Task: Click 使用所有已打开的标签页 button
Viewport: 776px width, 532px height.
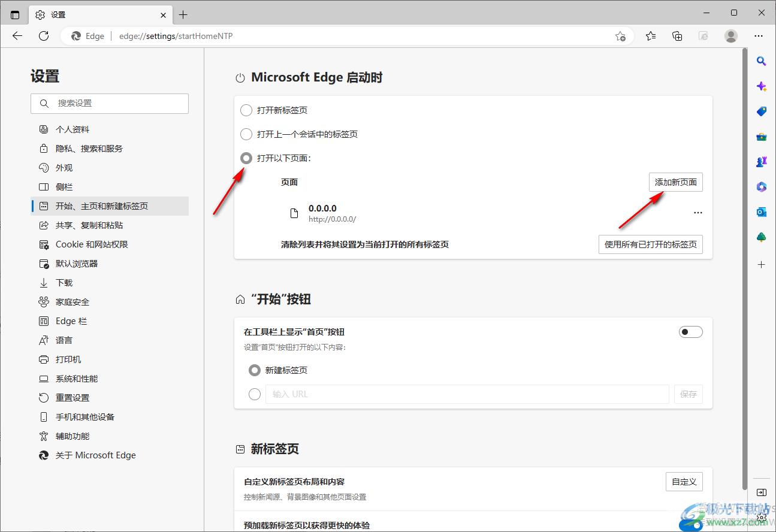Action: point(650,244)
